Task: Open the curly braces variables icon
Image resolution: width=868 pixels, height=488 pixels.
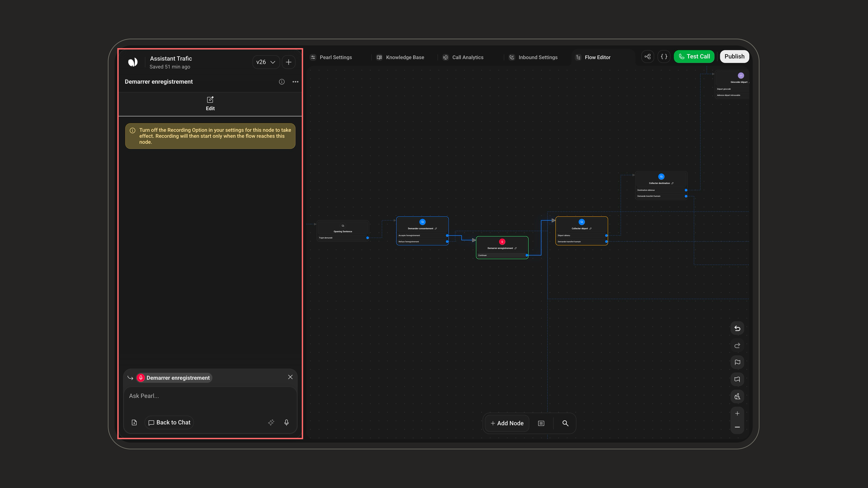Action: click(664, 57)
